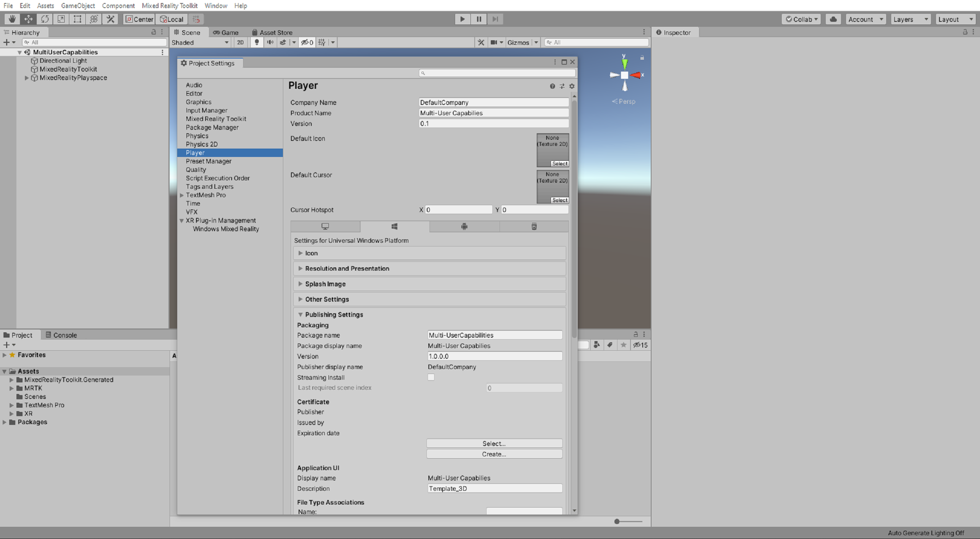
Task: Click the Play button to run scene
Action: point(462,19)
